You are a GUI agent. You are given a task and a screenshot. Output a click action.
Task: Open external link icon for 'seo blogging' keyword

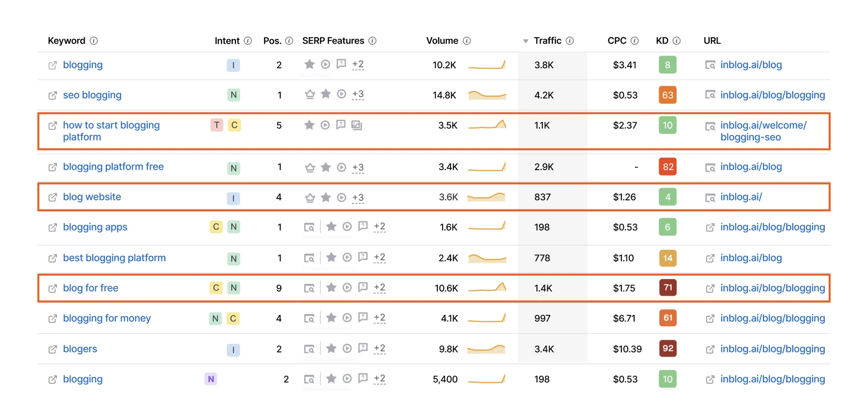tap(53, 95)
